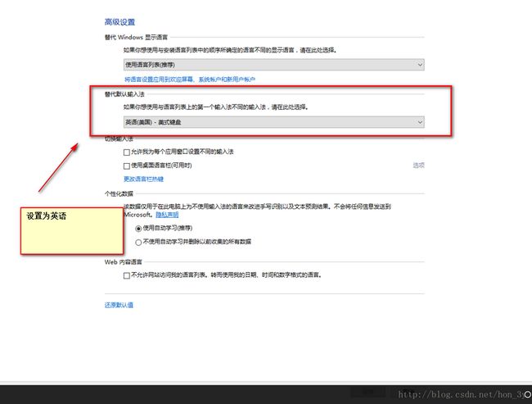Open the language bar Options link
The width and height of the screenshot is (532, 404).
[x=418, y=166]
